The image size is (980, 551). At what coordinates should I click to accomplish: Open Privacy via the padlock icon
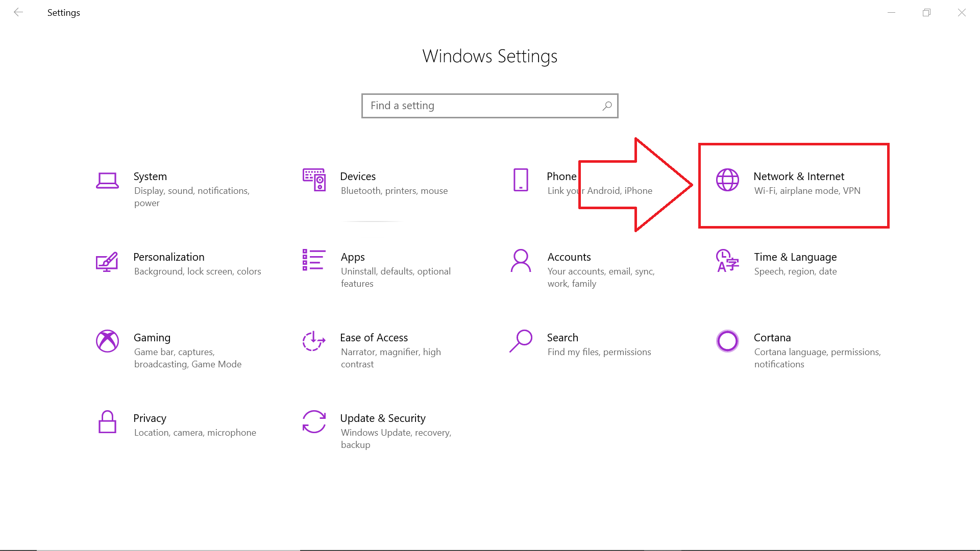pos(107,422)
